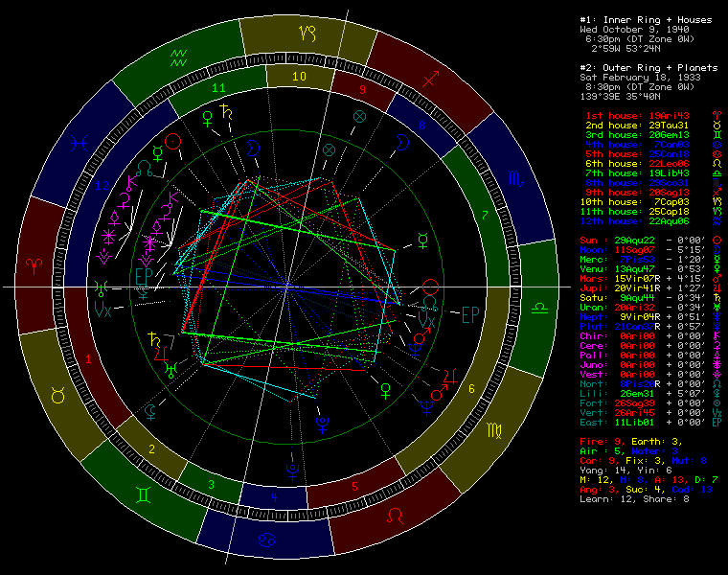Click the Gemini glyph in the outer zodiac ring
Viewport: 728px width, 575px height.
pos(144,494)
